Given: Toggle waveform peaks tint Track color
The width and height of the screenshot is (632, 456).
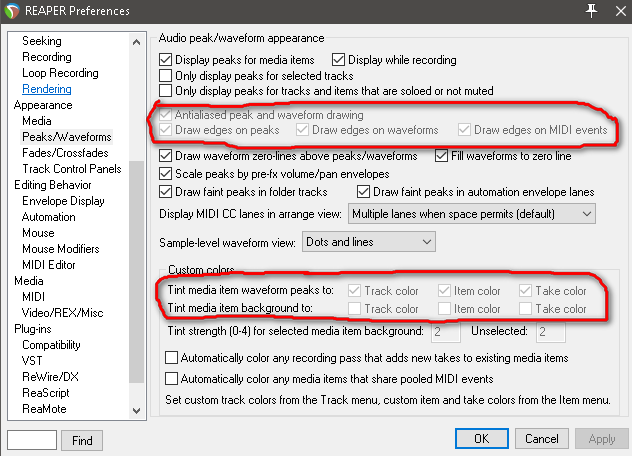Looking at the screenshot, I should 355,291.
